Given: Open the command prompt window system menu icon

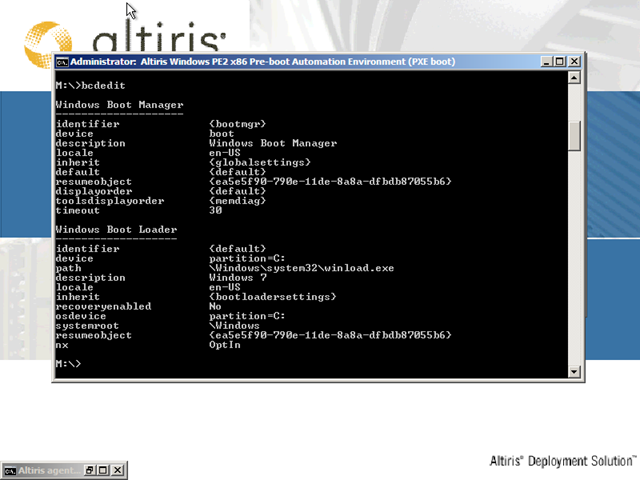Looking at the screenshot, I should coord(62,62).
